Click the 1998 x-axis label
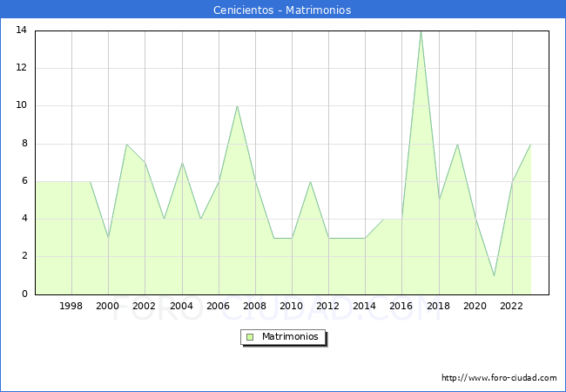 [x=71, y=306]
